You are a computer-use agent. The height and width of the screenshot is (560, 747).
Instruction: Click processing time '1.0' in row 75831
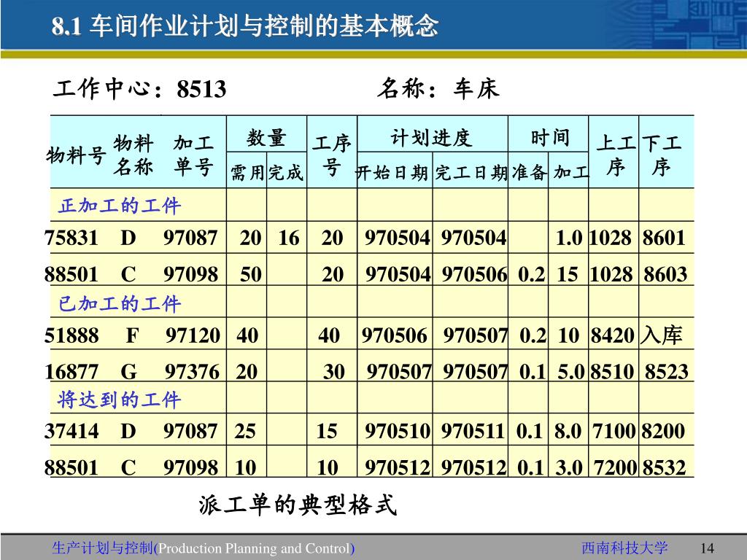569,238
